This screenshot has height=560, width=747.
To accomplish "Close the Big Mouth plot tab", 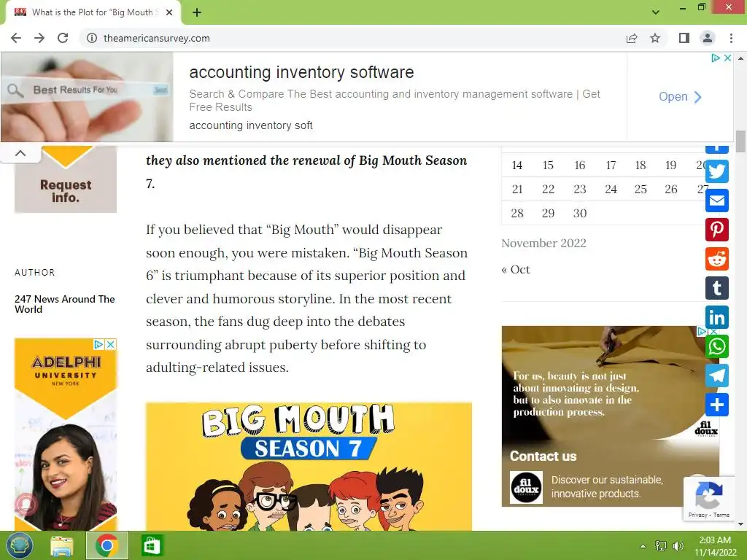I will tap(169, 12).
